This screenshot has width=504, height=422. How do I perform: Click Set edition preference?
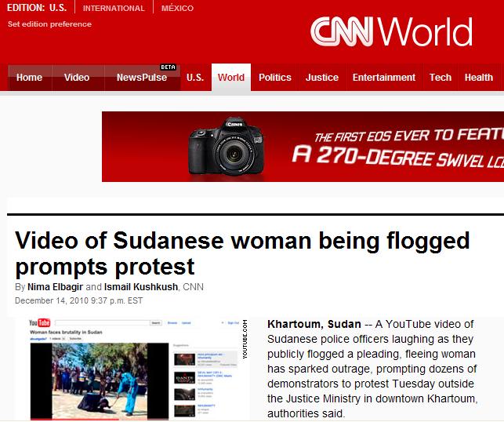[x=49, y=24]
